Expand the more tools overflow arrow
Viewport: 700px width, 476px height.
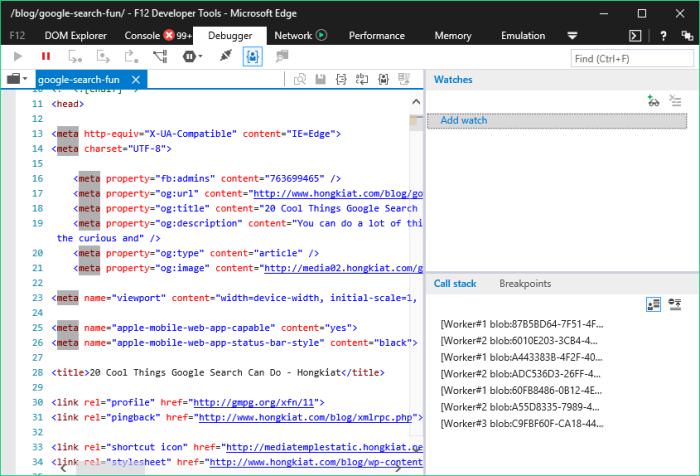pyautogui.click(x=572, y=36)
